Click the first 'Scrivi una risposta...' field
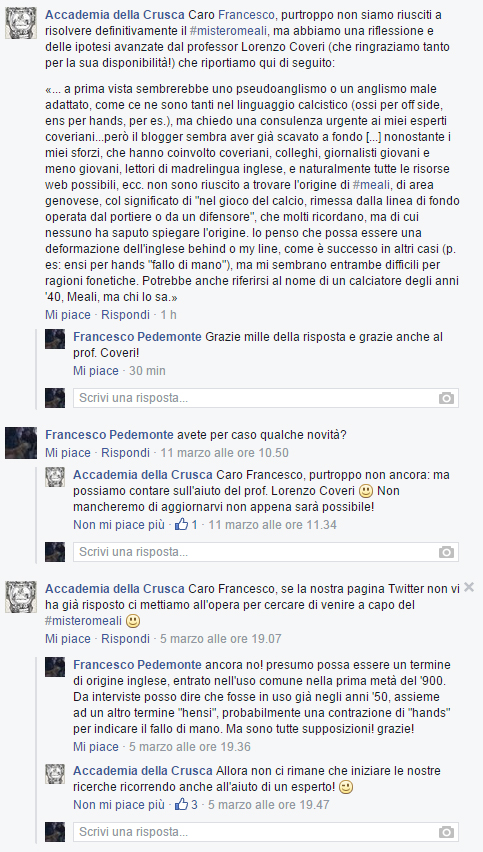 pyautogui.click(x=266, y=398)
